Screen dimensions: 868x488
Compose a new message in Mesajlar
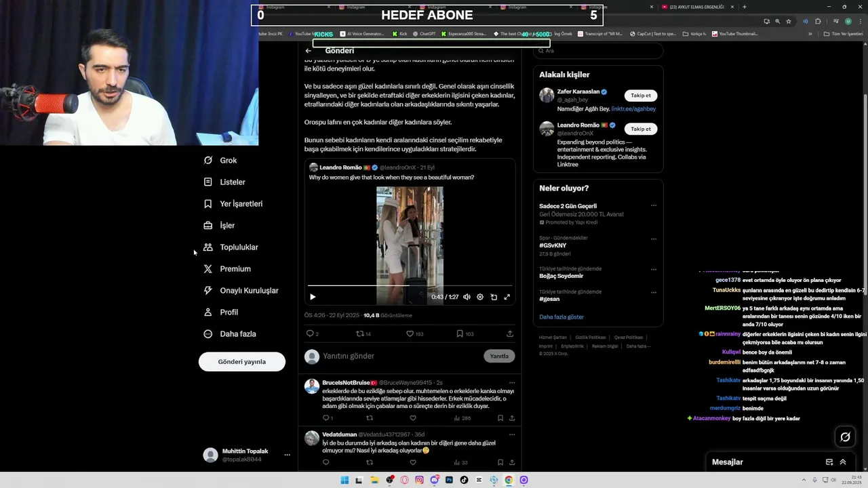click(829, 462)
